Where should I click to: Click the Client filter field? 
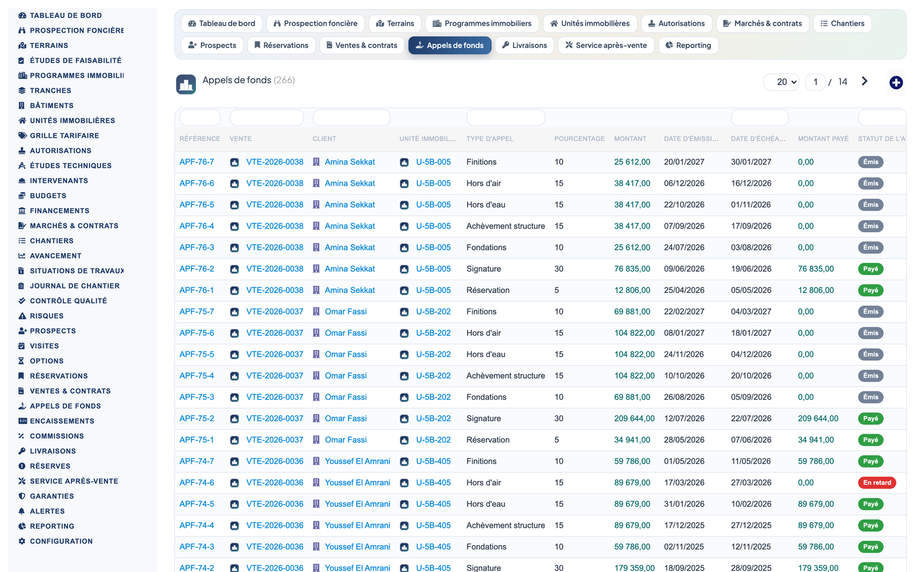[352, 118]
